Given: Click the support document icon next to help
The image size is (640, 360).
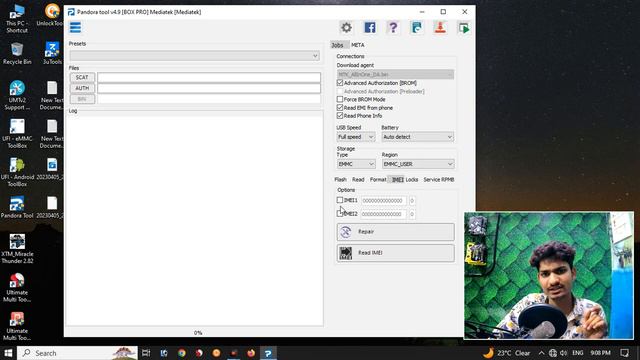Looking at the screenshot, I should click(416, 28).
